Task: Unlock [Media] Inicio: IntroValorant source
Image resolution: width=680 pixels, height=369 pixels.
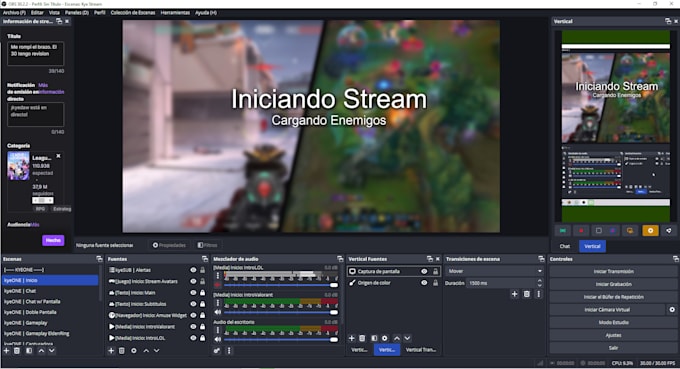Action: pos(203,327)
